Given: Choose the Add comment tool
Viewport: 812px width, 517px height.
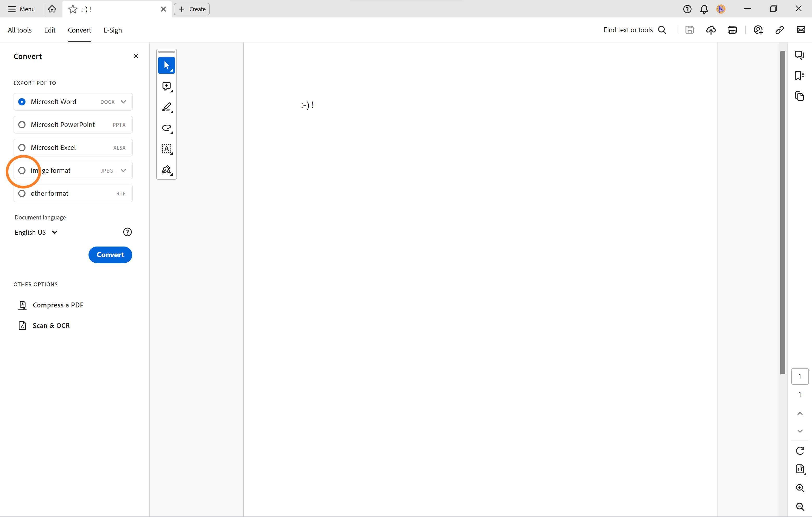Looking at the screenshot, I should [167, 86].
